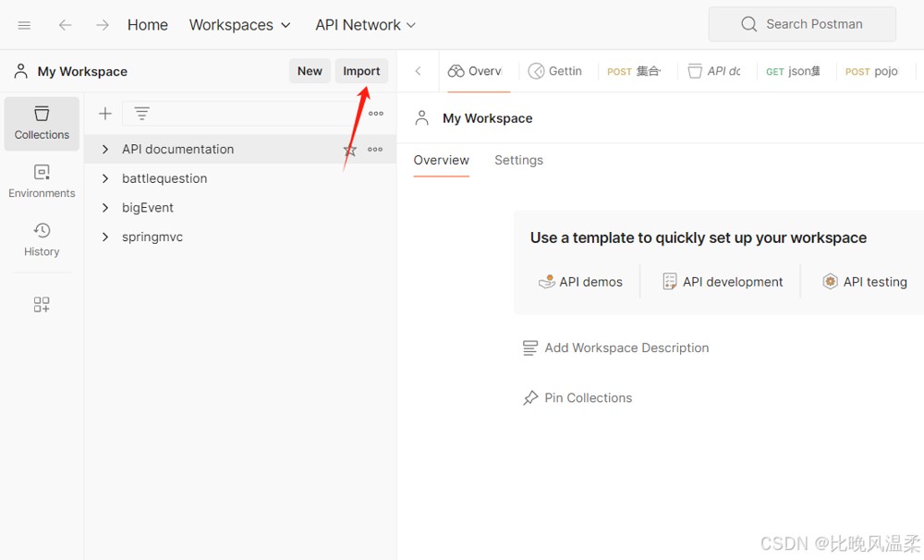
Task: Click Pin Collections
Action: coord(577,398)
